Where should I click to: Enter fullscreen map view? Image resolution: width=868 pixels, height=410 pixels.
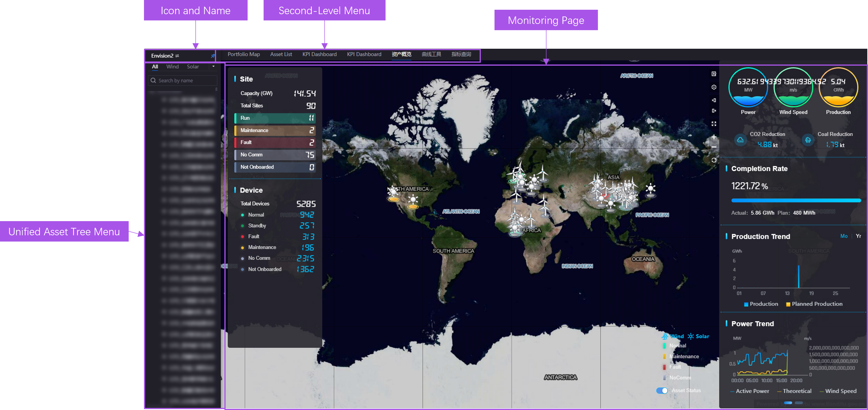(714, 123)
